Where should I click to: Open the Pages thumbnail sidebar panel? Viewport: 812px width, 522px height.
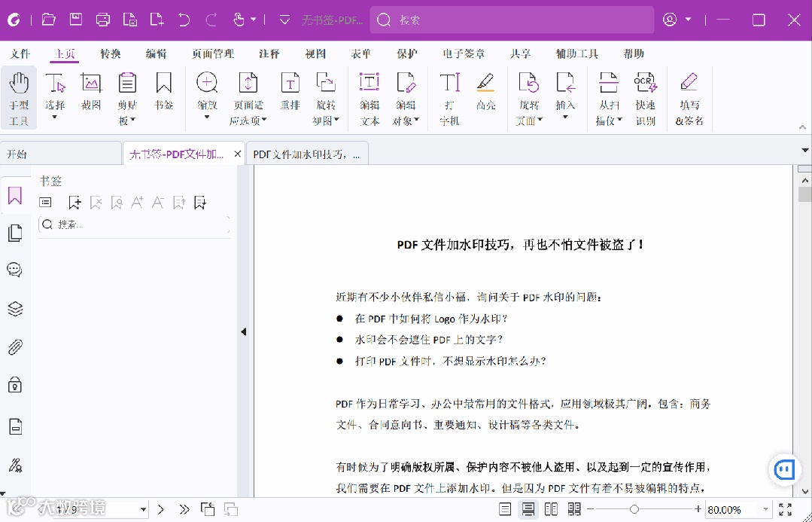point(15,233)
